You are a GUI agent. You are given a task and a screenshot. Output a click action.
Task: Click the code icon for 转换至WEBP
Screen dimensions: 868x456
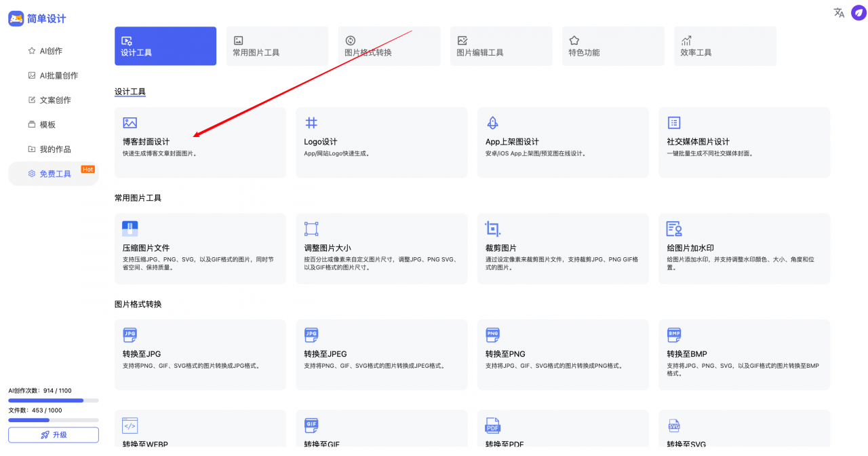pyautogui.click(x=130, y=425)
